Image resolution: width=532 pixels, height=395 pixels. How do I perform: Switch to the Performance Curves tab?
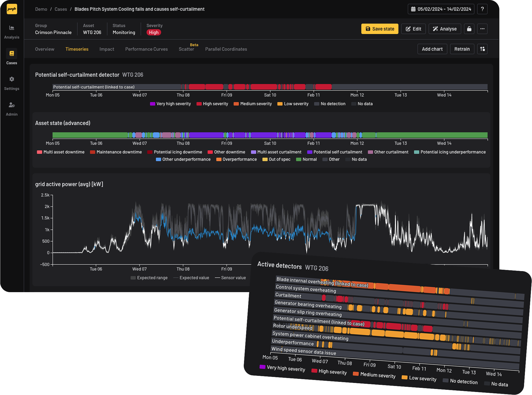(146, 49)
